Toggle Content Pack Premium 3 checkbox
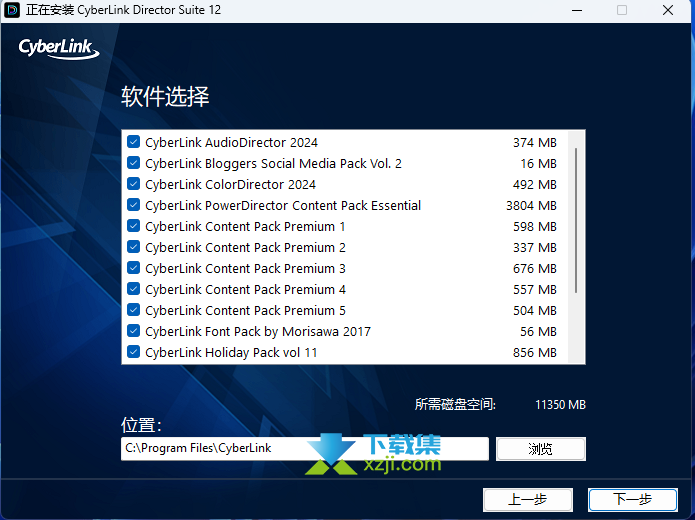The width and height of the screenshot is (695, 520). coord(133,268)
